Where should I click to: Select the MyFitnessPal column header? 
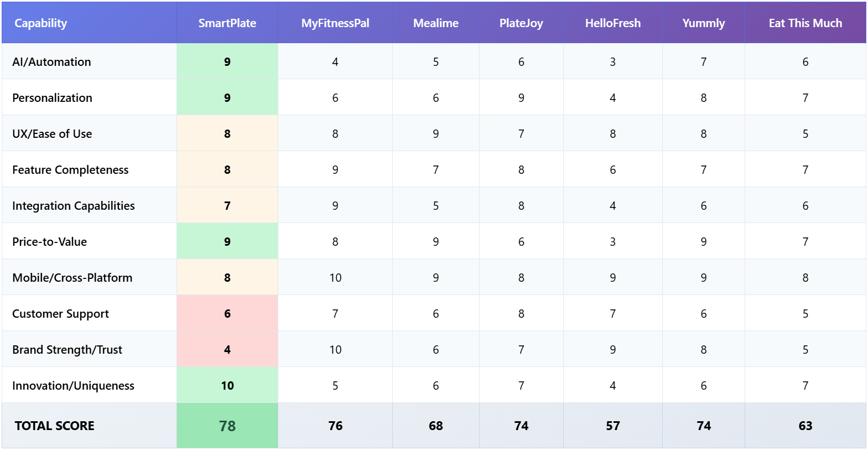335,23
